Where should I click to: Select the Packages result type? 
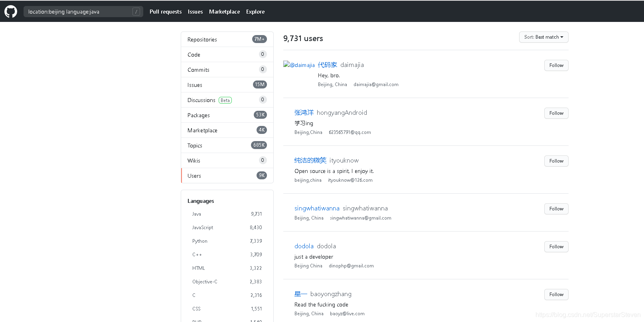[227, 115]
